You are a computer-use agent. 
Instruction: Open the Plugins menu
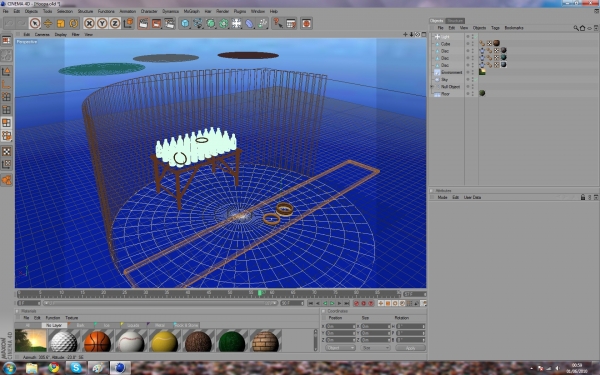[240, 11]
